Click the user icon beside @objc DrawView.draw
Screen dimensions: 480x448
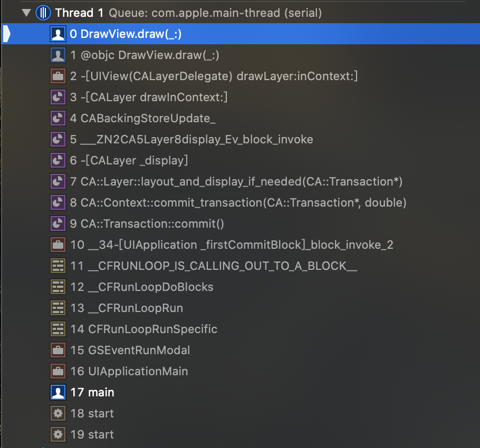click(x=58, y=55)
